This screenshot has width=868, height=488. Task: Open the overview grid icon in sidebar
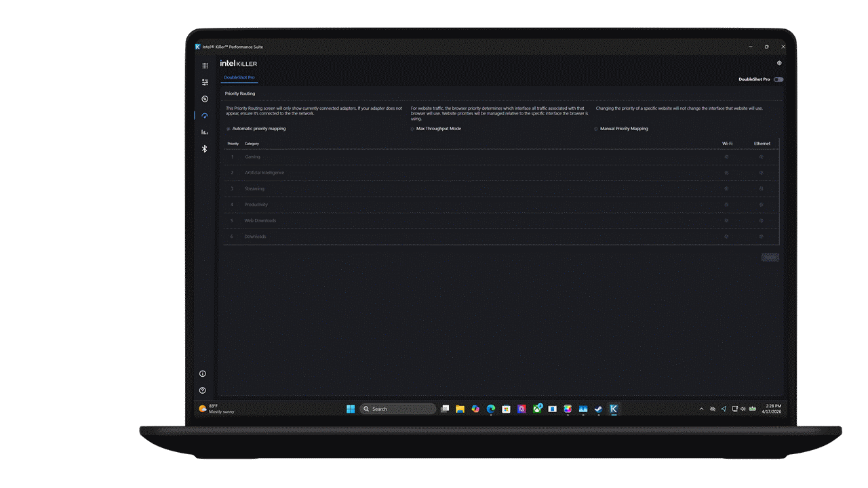tap(205, 66)
